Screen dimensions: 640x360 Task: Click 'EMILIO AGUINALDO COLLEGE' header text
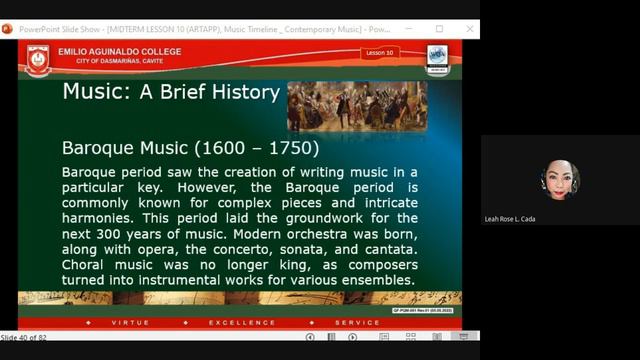tap(120, 52)
